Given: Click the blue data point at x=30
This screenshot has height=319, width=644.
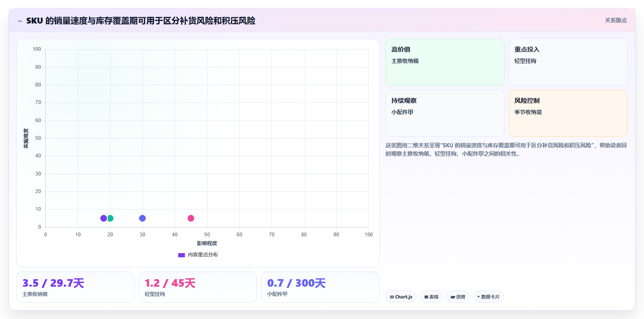Looking at the screenshot, I should (142, 218).
